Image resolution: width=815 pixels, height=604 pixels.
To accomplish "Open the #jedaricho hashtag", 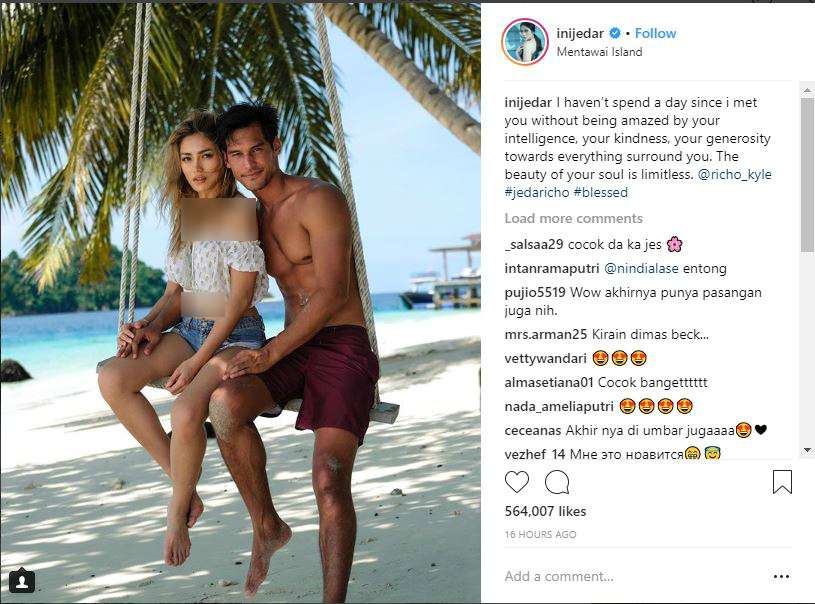I will (x=537, y=192).
